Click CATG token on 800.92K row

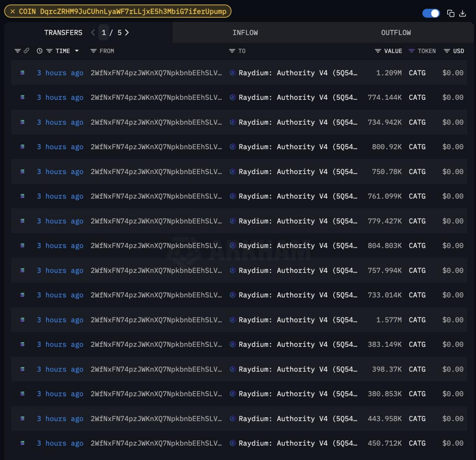[x=417, y=147]
